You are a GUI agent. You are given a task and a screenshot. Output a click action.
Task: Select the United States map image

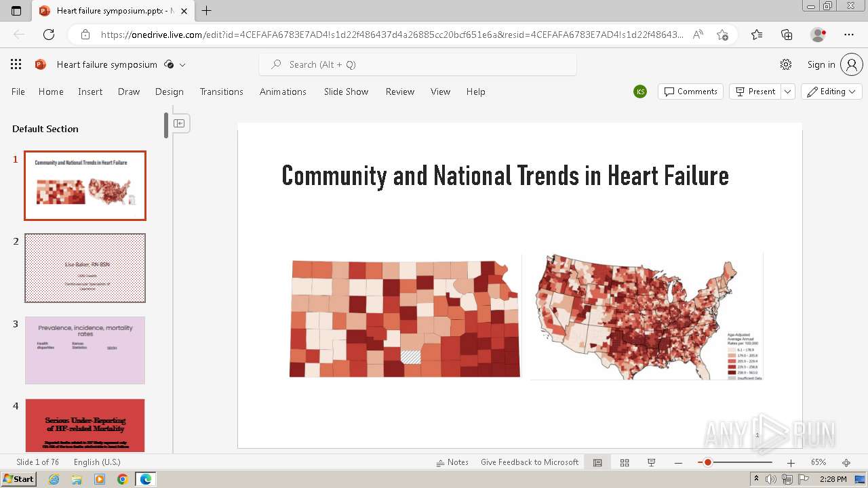pos(646,316)
